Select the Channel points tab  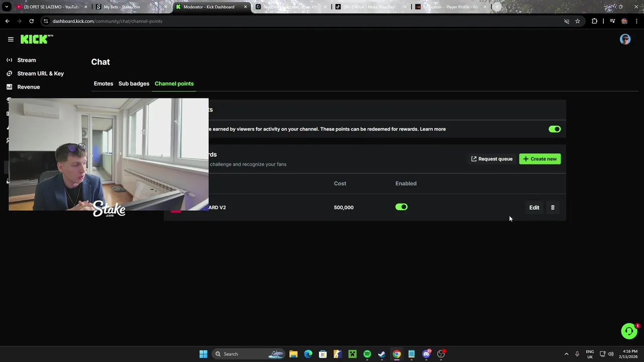(174, 83)
